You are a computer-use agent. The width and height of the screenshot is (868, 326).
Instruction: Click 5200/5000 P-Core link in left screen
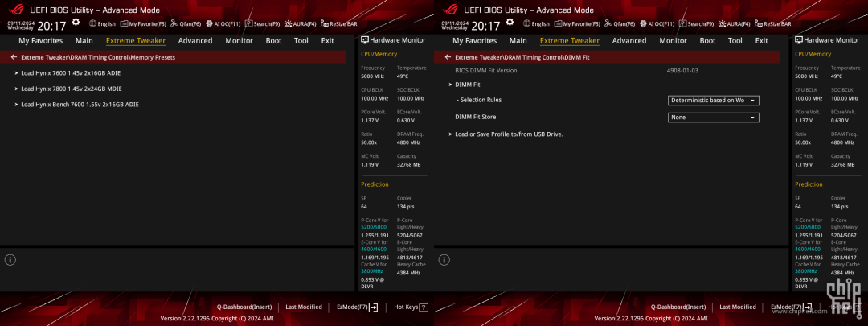[374, 227]
